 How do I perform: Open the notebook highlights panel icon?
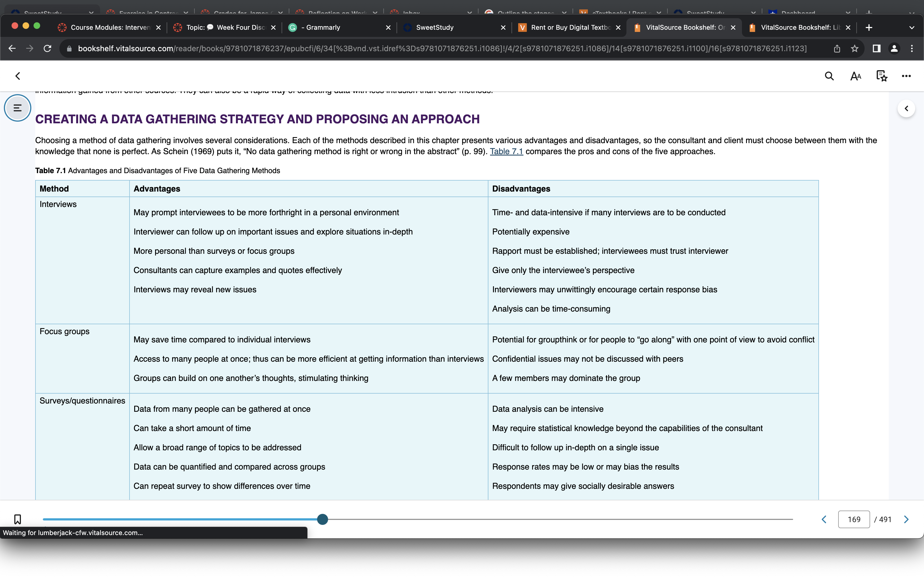pyautogui.click(x=881, y=76)
